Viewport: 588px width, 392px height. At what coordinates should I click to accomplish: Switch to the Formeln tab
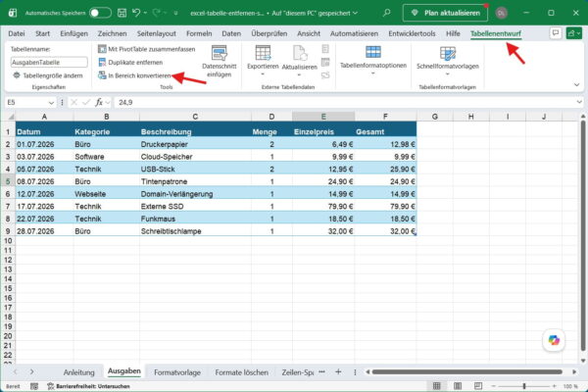(x=199, y=33)
